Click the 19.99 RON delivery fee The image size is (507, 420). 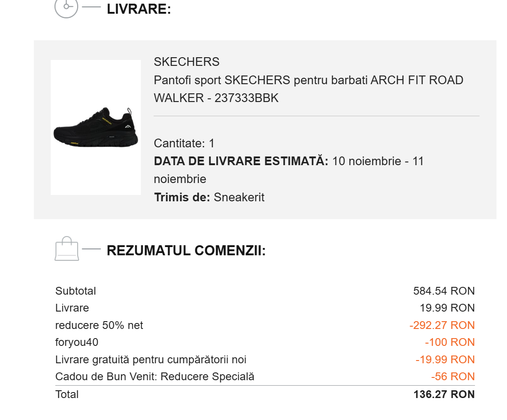click(x=447, y=308)
